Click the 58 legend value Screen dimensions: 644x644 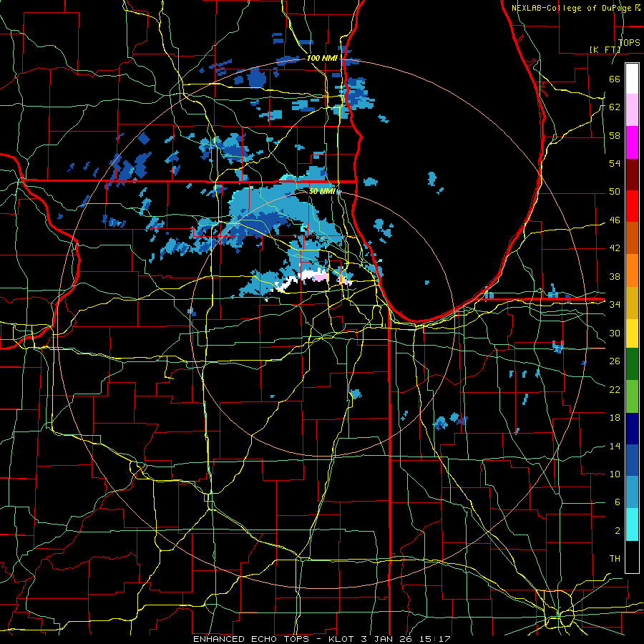(615, 135)
